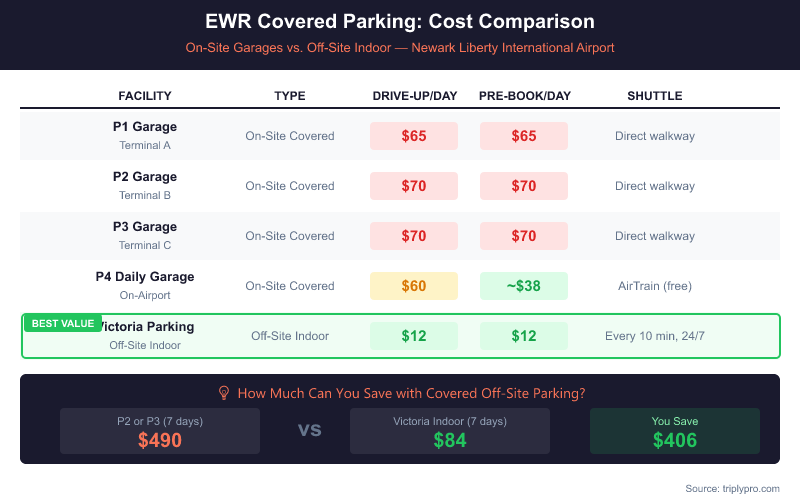Click the green BEST VALUE badge
The height and width of the screenshot is (500, 800).
click(62, 323)
